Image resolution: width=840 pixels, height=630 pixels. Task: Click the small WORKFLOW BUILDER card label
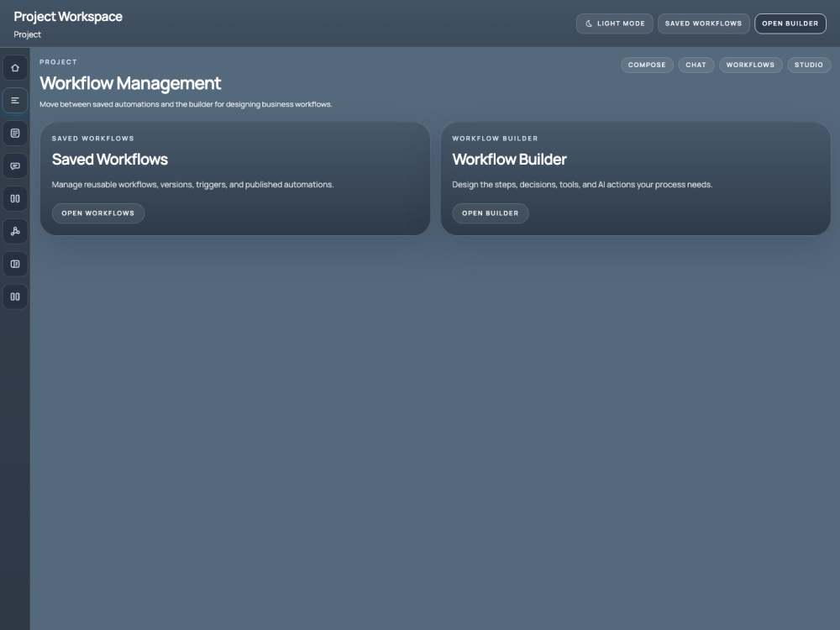(x=495, y=139)
